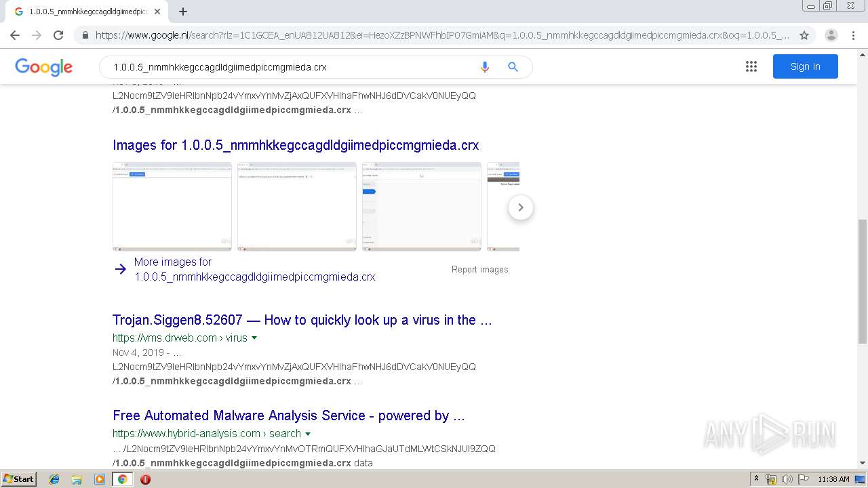Click the Report images link
This screenshot has height=488, width=868.
pyautogui.click(x=479, y=269)
